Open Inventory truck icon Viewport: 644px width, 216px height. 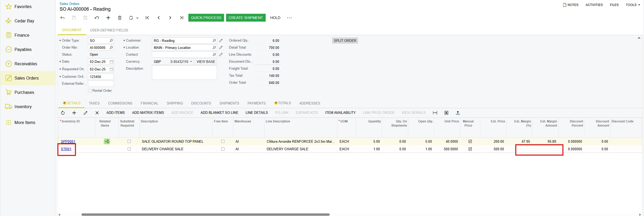point(9,107)
